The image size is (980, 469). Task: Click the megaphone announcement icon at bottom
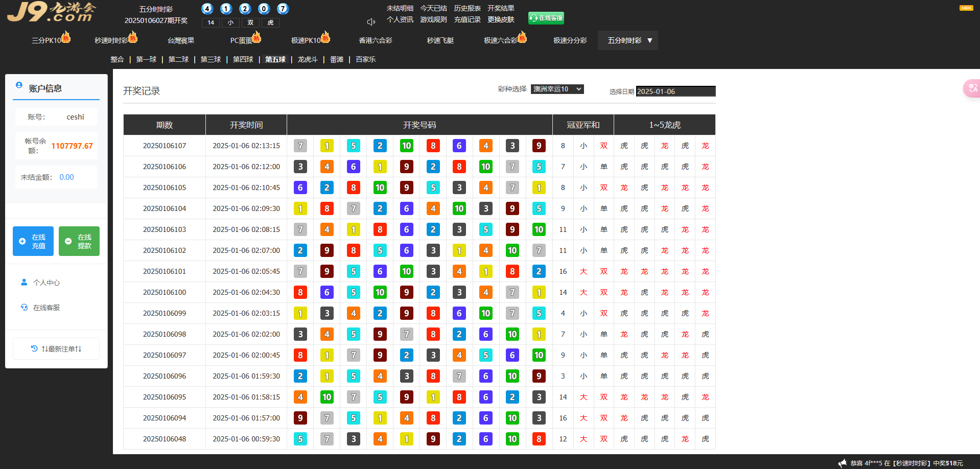(x=842, y=463)
